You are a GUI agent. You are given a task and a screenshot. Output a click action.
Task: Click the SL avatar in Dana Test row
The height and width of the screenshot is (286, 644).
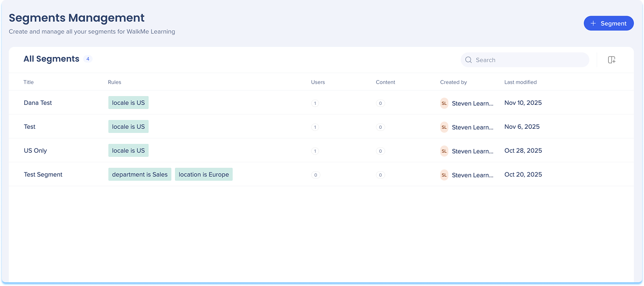444,103
